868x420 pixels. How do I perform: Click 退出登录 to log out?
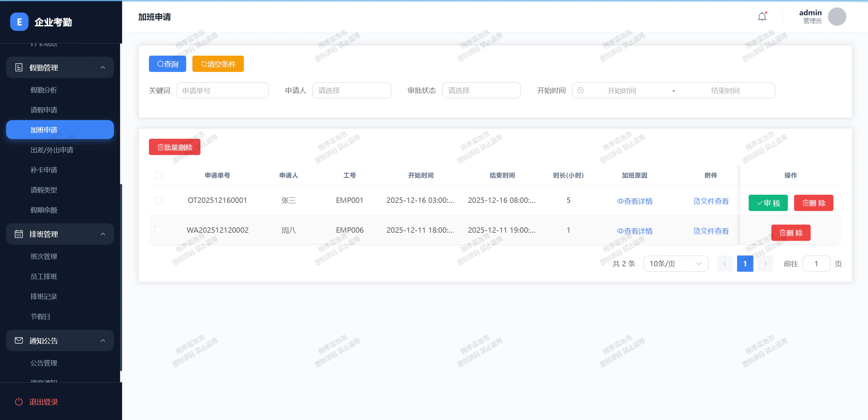tap(44, 402)
